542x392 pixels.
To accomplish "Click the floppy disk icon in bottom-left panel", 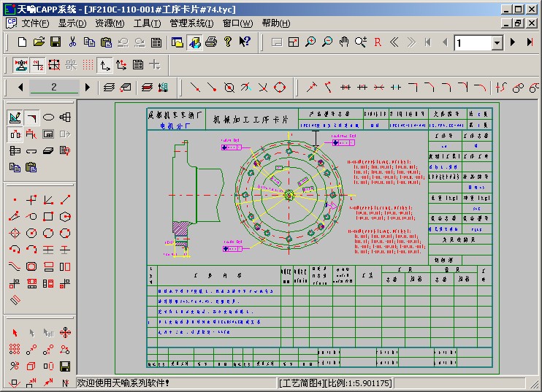I will (x=65, y=366).
